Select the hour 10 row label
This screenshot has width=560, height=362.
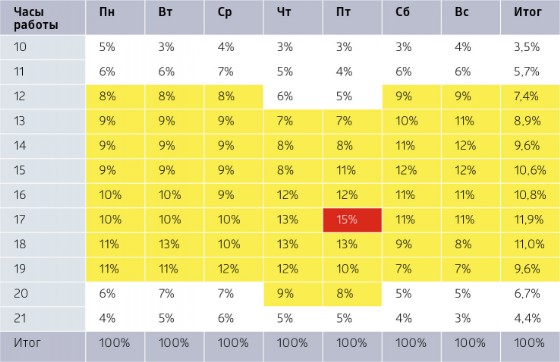pos(42,47)
